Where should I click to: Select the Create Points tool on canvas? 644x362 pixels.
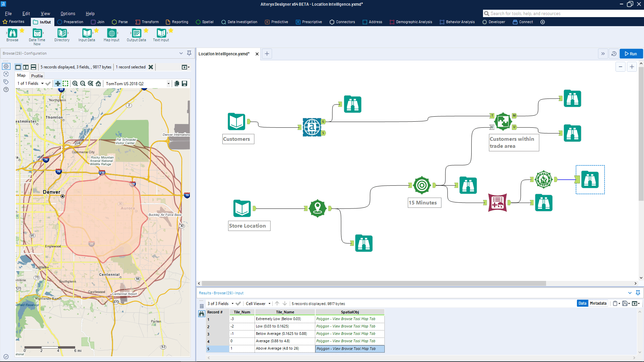click(x=317, y=208)
